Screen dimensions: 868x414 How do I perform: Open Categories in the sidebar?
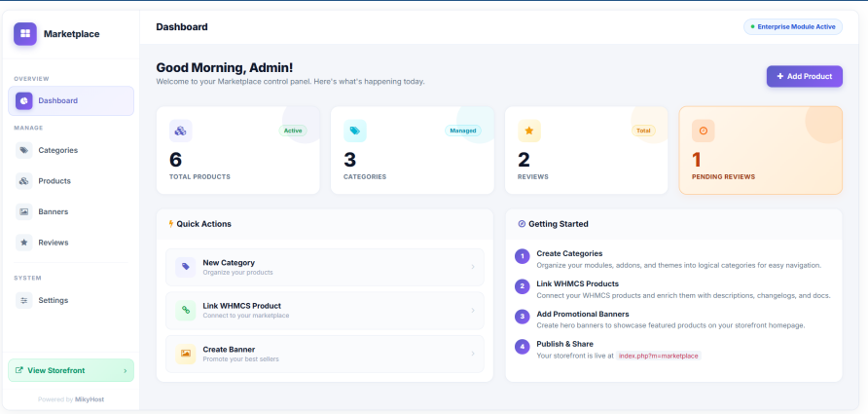[57, 150]
